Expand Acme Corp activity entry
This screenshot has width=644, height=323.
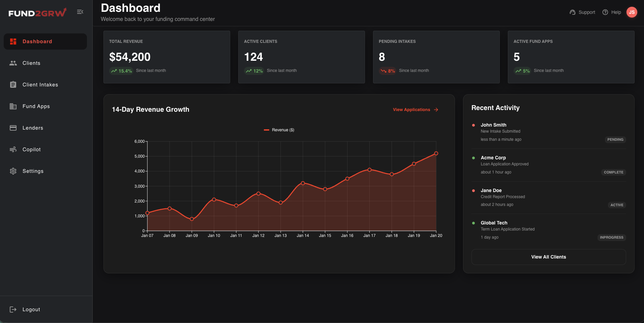click(493, 158)
